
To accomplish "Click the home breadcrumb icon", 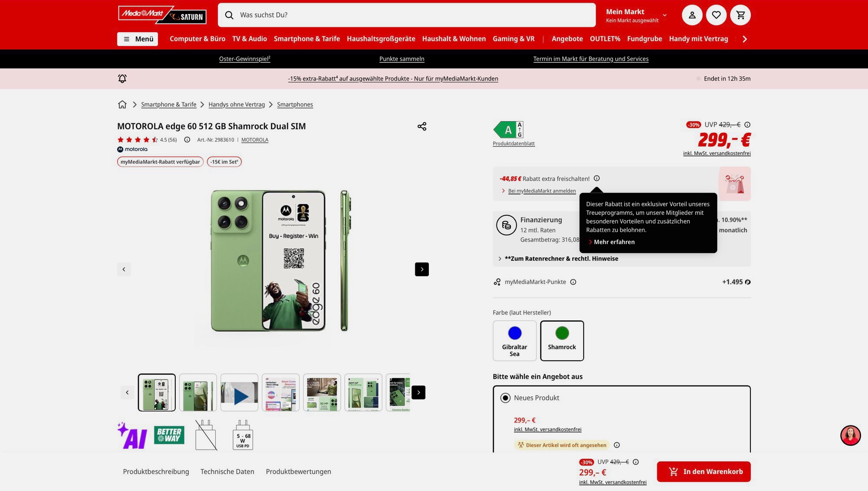I will [122, 105].
